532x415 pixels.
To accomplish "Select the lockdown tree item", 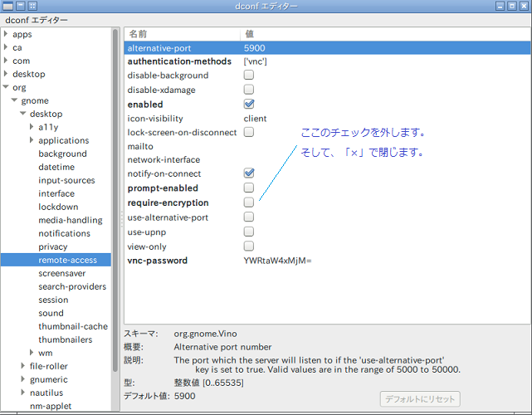I will click(58, 207).
